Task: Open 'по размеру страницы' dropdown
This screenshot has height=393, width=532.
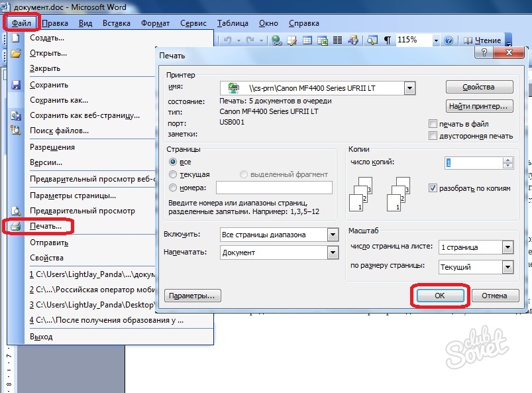Action: 507,267
